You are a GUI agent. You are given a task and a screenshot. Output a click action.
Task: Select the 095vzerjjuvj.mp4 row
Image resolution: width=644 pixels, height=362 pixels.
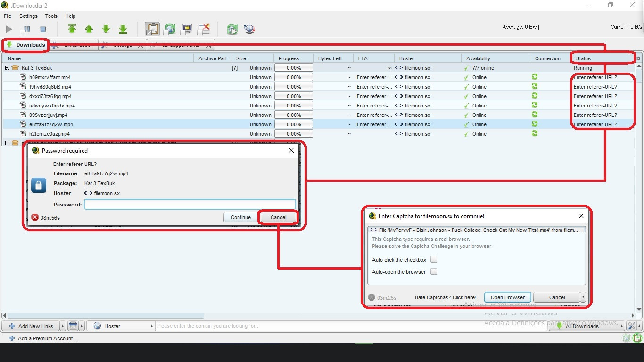click(319, 115)
